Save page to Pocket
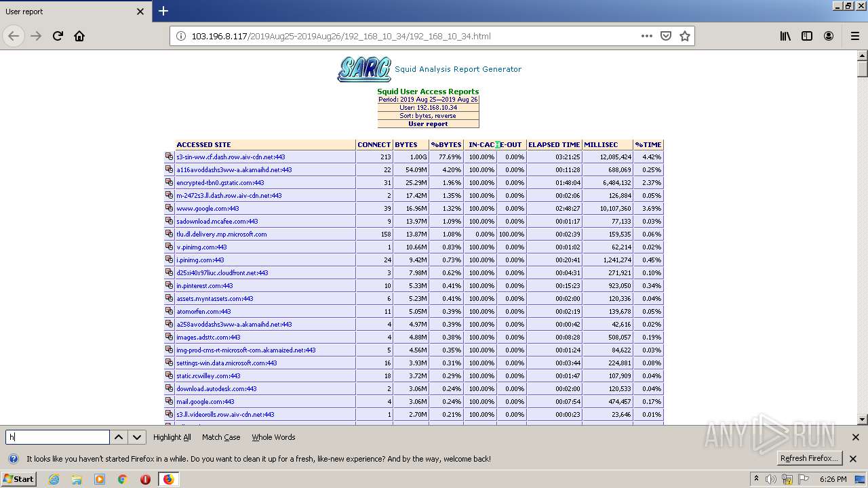The width and height of the screenshot is (868, 488). pos(666,36)
